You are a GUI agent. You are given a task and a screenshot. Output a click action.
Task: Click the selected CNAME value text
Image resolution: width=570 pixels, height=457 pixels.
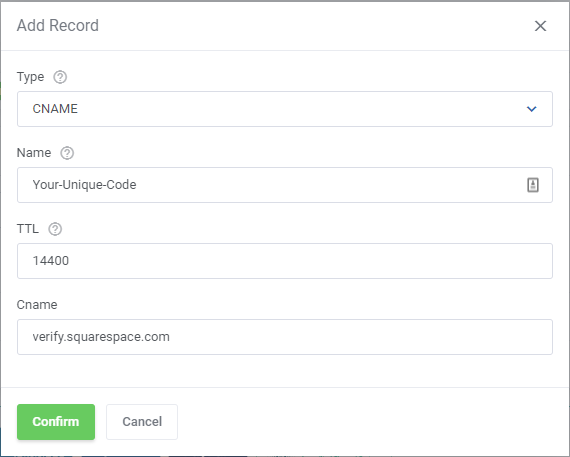[55, 109]
